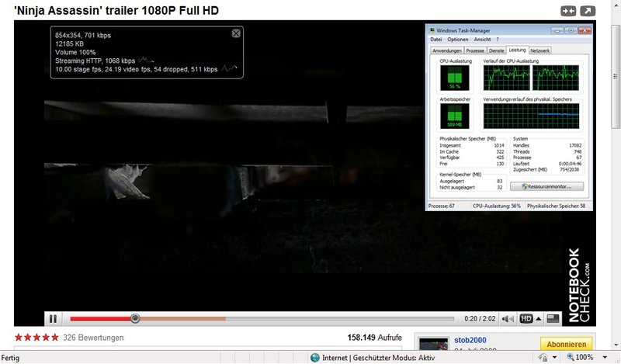Viewport: 621px width, 364px height.
Task: Open the dropdown arrow beside the padlock icon
Action: 555,358
